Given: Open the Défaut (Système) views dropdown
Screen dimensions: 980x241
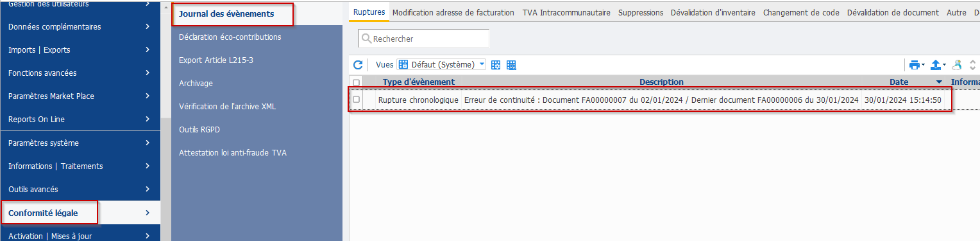Looking at the screenshot, I should 441,65.
